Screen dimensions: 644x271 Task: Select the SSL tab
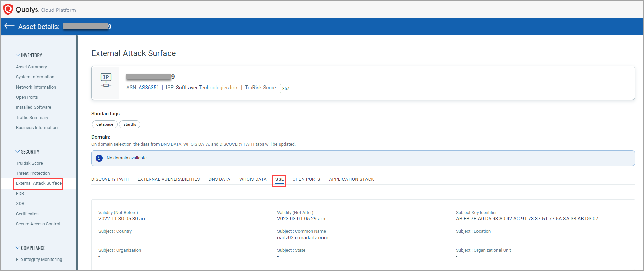pos(280,179)
